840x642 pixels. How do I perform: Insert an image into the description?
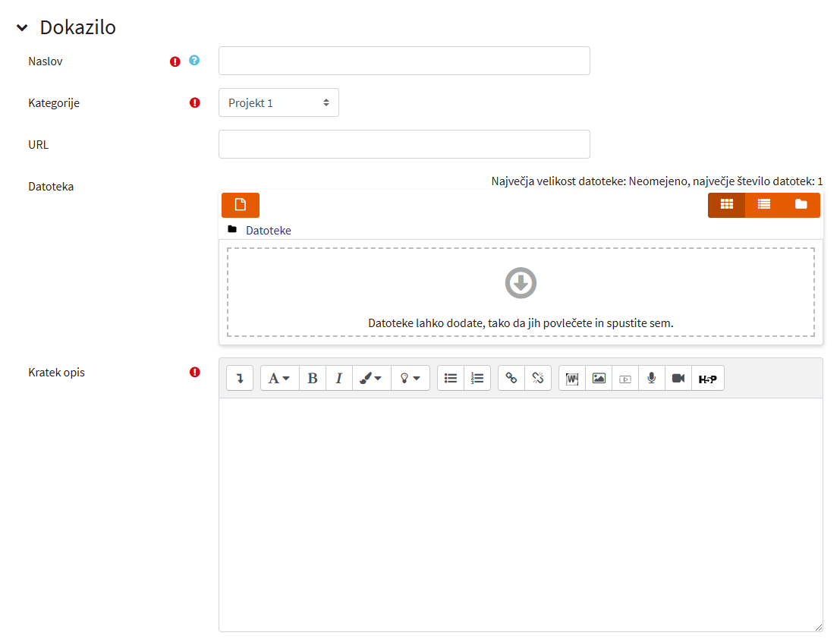(x=599, y=378)
